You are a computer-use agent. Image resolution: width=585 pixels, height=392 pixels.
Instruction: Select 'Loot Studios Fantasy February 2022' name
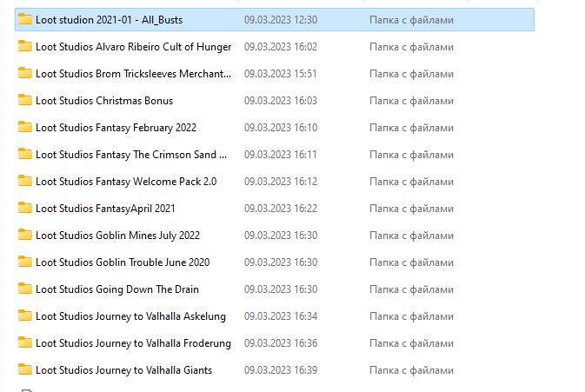coord(116,128)
